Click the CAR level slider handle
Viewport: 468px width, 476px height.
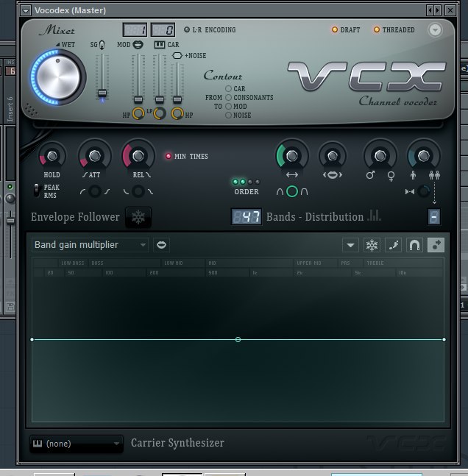(x=160, y=99)
